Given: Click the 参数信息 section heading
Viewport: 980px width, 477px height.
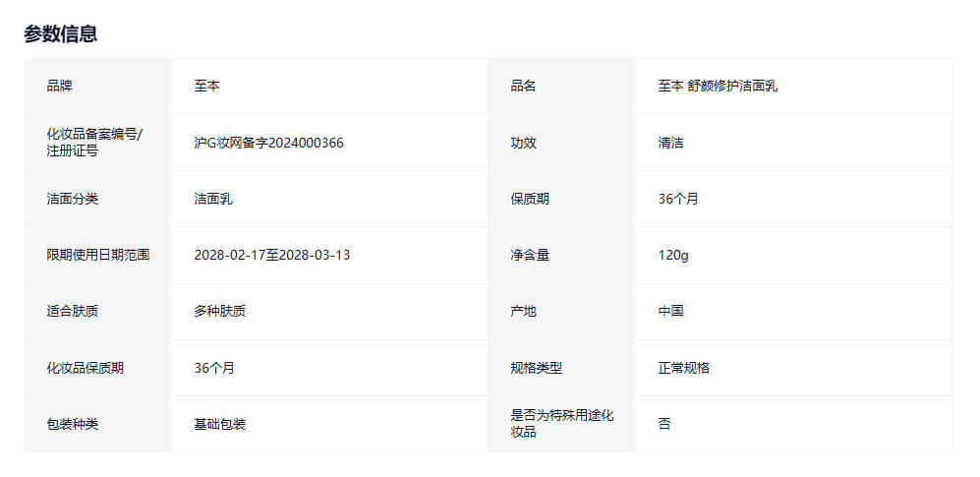Looking at the screenshot, I should pyautogui.click(x=61, y=34).
